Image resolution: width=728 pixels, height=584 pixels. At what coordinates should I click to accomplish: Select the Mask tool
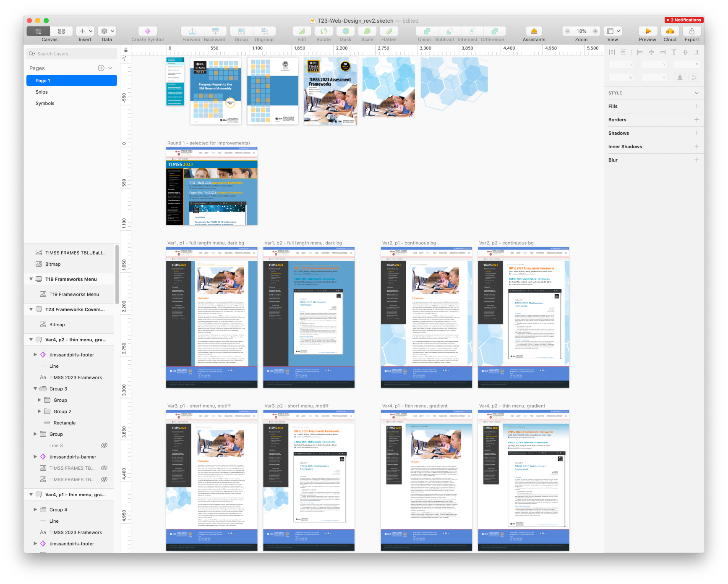click(x=345, y=31)
